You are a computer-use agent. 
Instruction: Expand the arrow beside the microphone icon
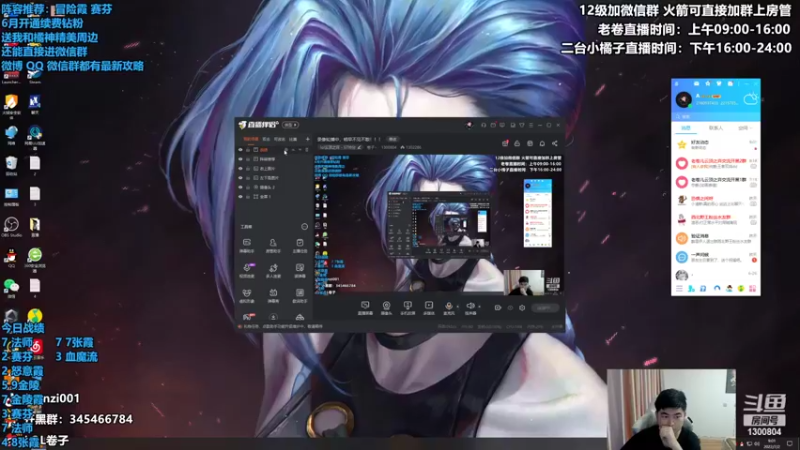pyautogui.click(x=457, y=306)
